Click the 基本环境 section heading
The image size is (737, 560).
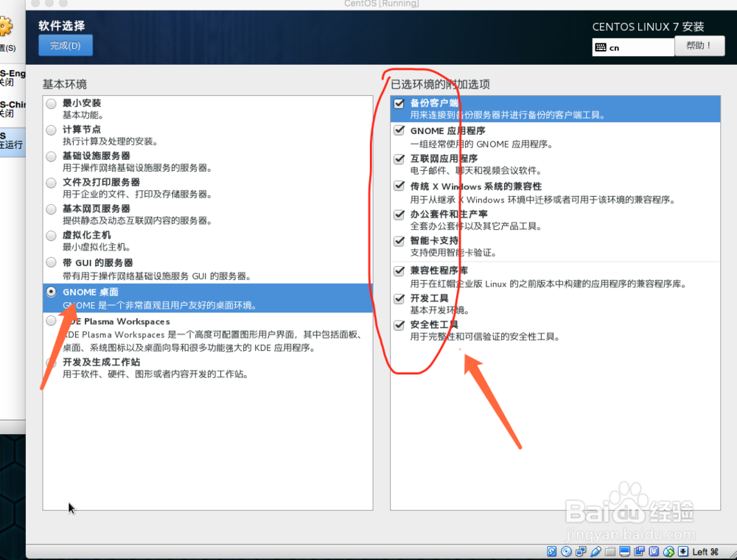pyautogui.click(x=65, y=85)
